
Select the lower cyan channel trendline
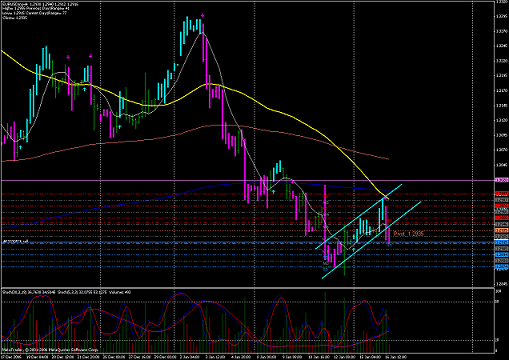(x=371, y=240)
